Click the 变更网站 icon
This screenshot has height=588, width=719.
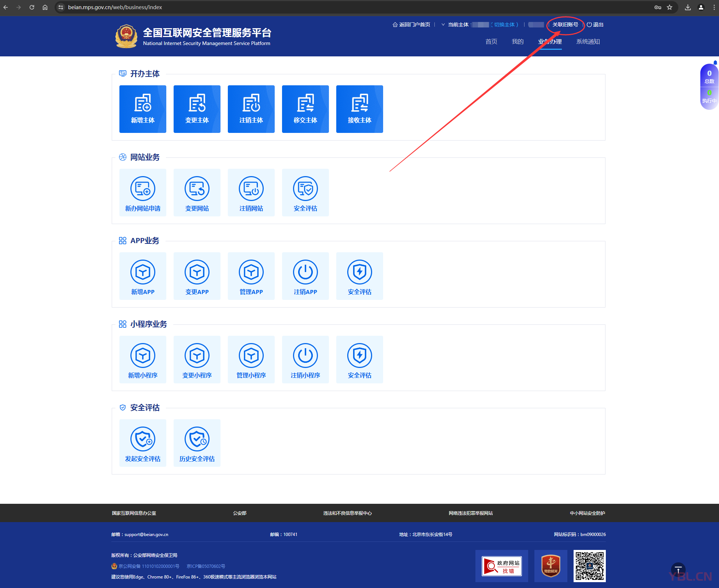tap(197, 189)
